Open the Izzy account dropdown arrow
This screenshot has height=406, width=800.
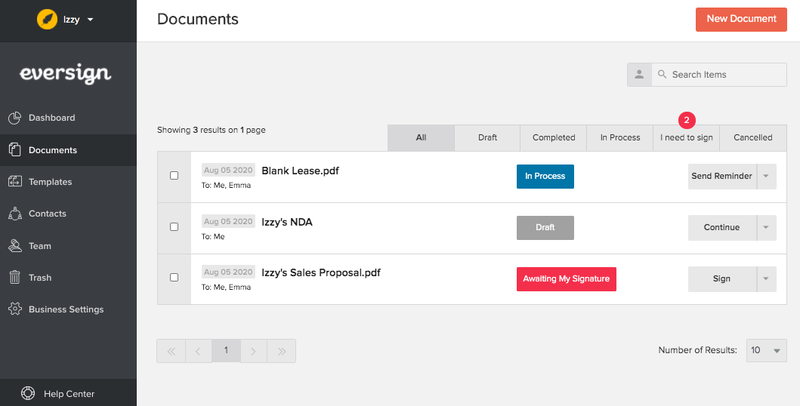90,20
